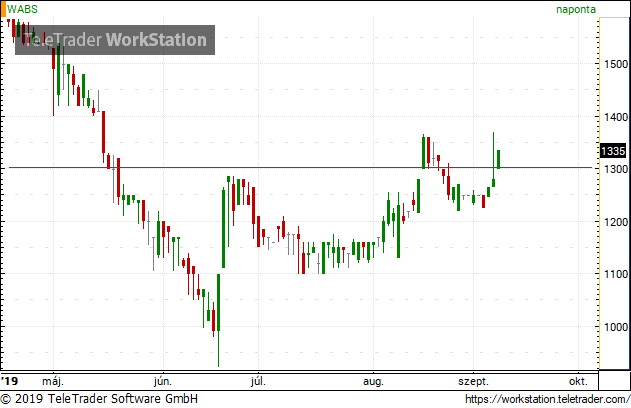Click the 'jún.' month label
Screen dimensions: 631x408
tap(163, 381)
